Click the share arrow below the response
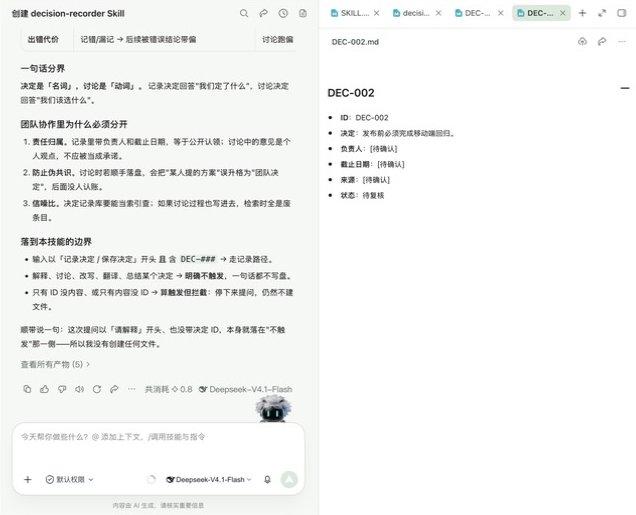This screenshot has height=515, width=636. click(114, 389)
